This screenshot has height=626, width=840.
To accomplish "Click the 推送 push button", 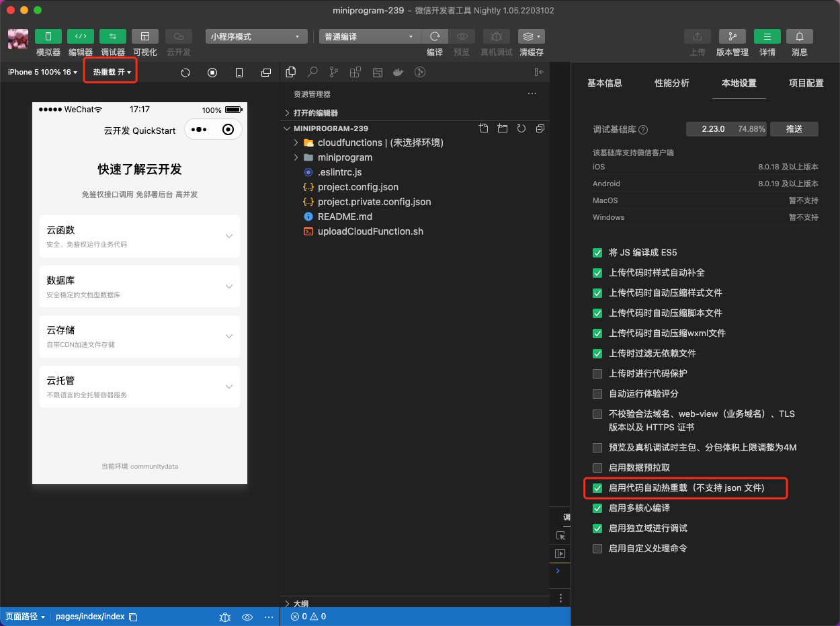I will point(794,128).
